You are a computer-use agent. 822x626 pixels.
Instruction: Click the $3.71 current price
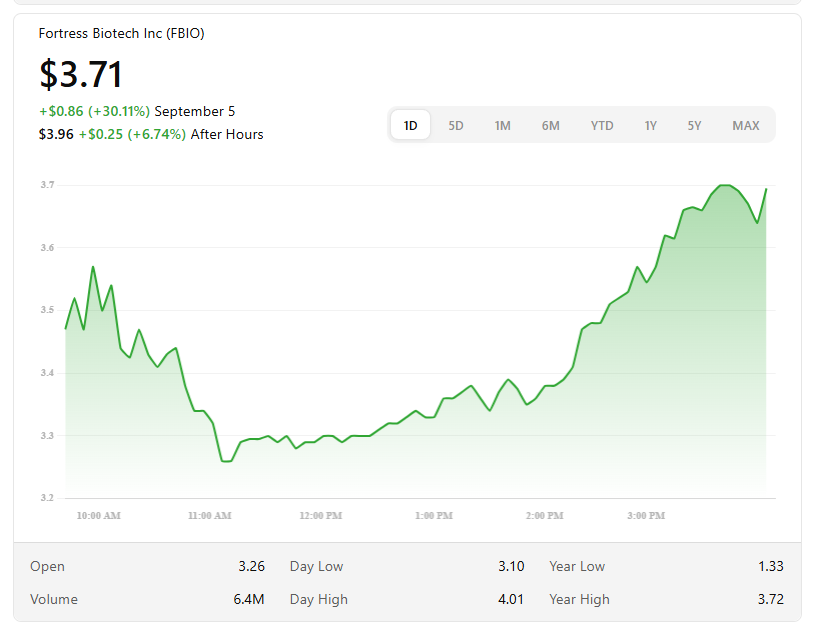pyautogui.click(x=81, y=75)
